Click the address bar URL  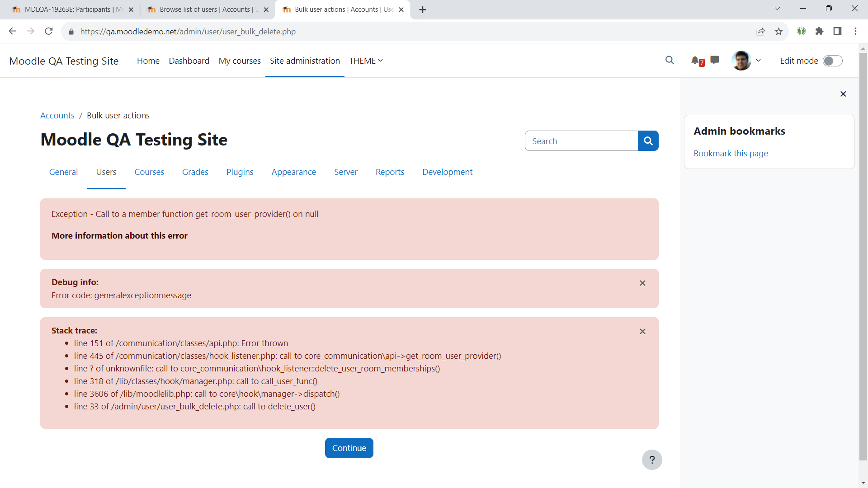[188, 32]
